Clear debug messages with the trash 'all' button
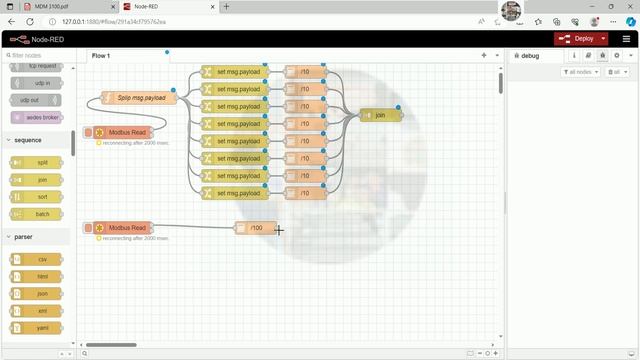The width and height of the screenshot is (640, 360). [x=613, y=72]
